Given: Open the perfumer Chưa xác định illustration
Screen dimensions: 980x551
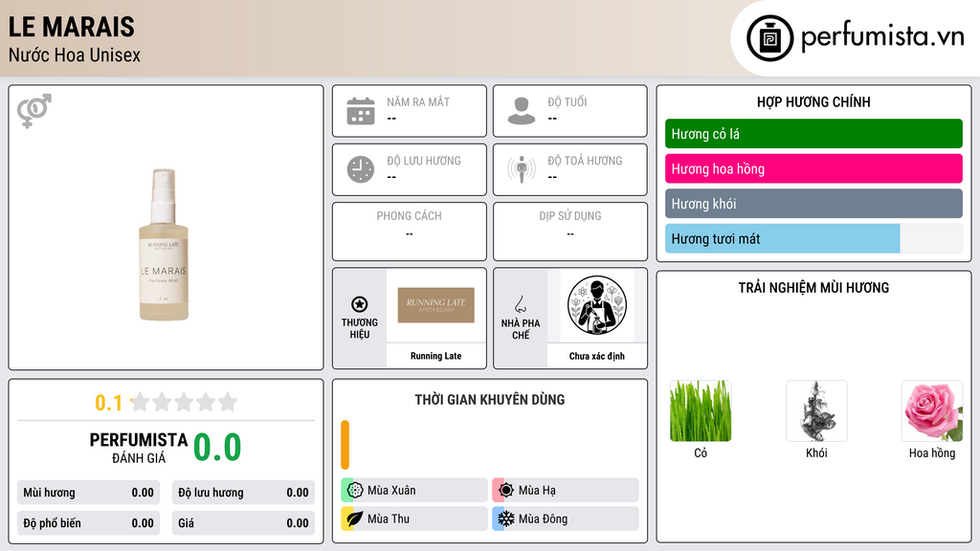Looking at the screenshot, I should pyautogui.click(x=597, y=305).
